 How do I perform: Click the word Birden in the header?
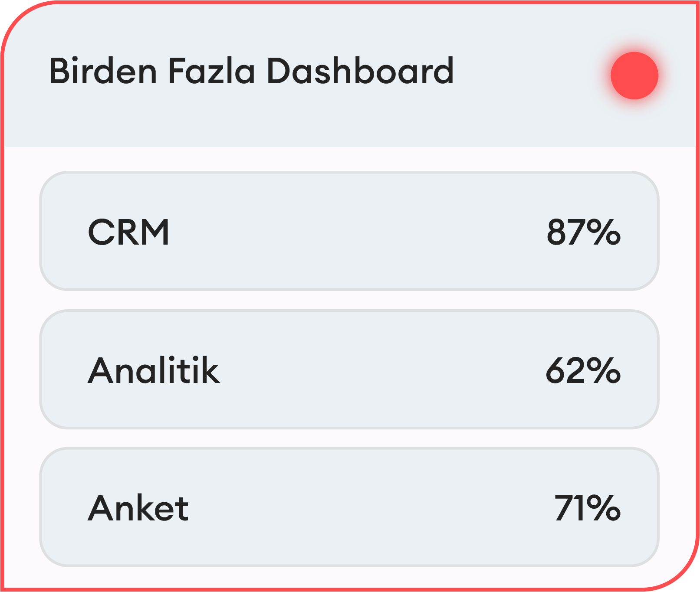(103, 71)
